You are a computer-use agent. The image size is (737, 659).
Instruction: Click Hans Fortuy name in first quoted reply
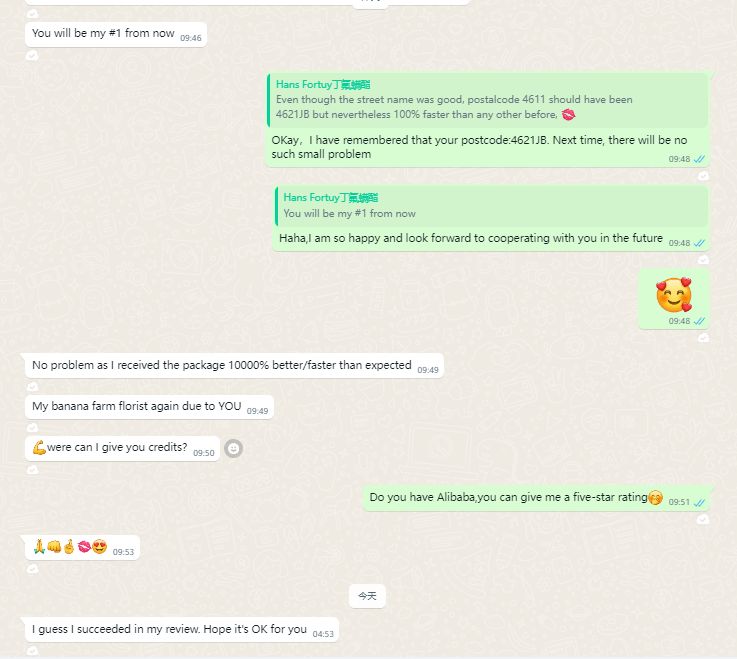[323, 85]
